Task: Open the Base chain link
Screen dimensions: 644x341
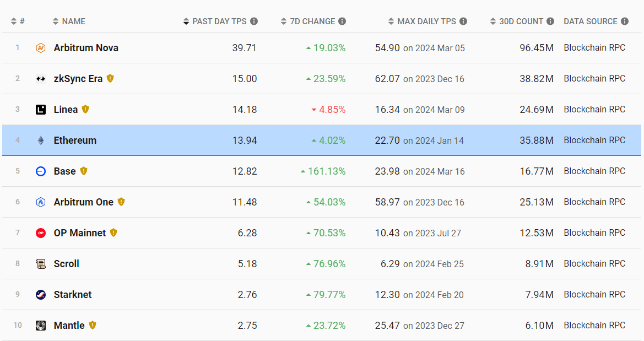Action: [x=65, y=171]
